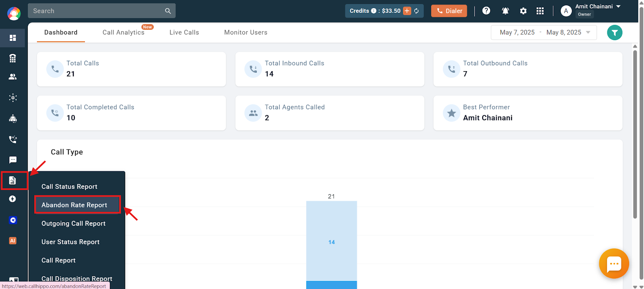Screen dimensions: 644x289
Task: Open the SMS messages sidebar icon
Action: [13, 160]
